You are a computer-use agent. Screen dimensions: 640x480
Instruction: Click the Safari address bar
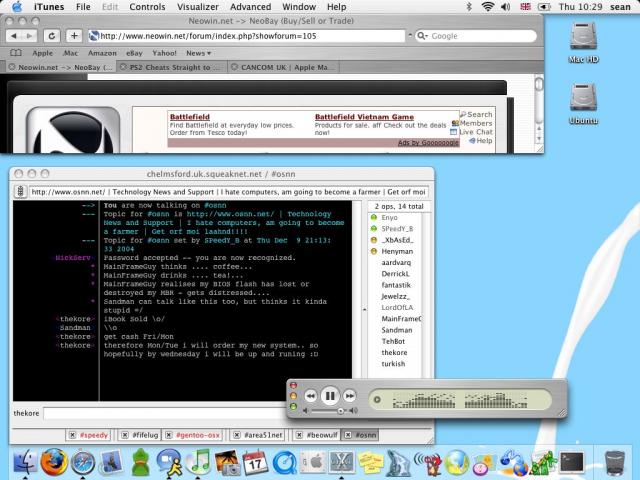coord(247,36)
